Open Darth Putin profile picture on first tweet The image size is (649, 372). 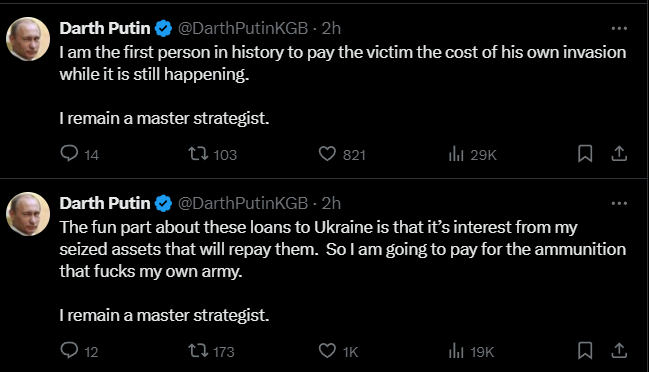pyautogui.click(x=28, y=39)
